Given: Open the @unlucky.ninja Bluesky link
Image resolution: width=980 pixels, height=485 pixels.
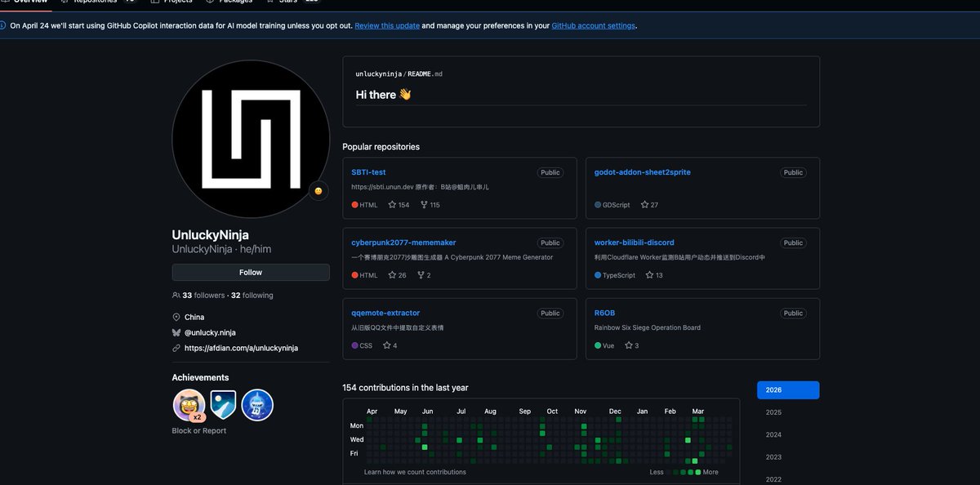Looking at the screenshot, I should [x=210, y=332].
